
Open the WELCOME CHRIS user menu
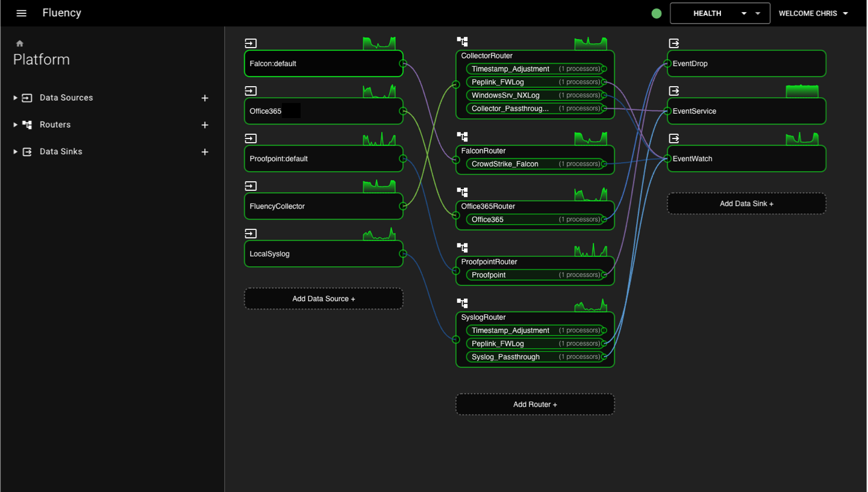coord(813,13)
